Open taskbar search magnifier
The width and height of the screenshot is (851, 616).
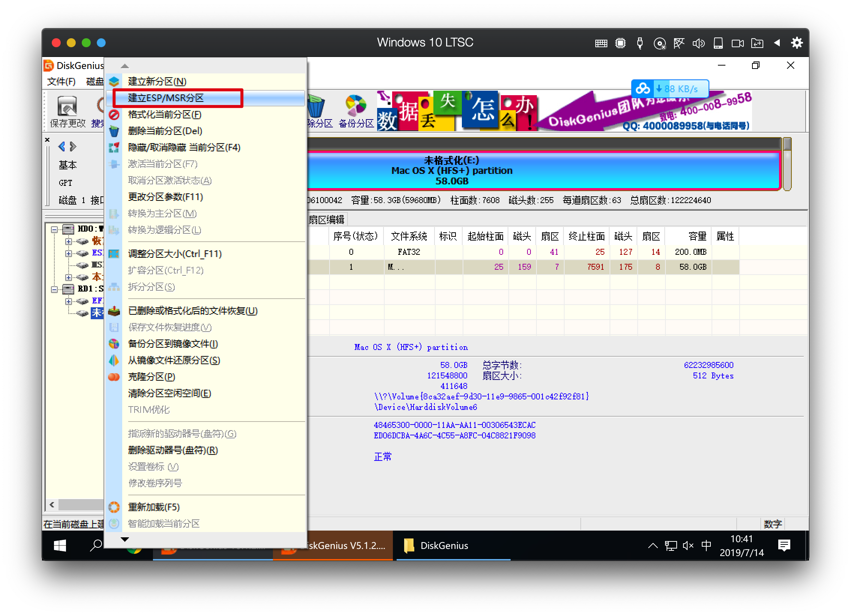click(96, 546)
